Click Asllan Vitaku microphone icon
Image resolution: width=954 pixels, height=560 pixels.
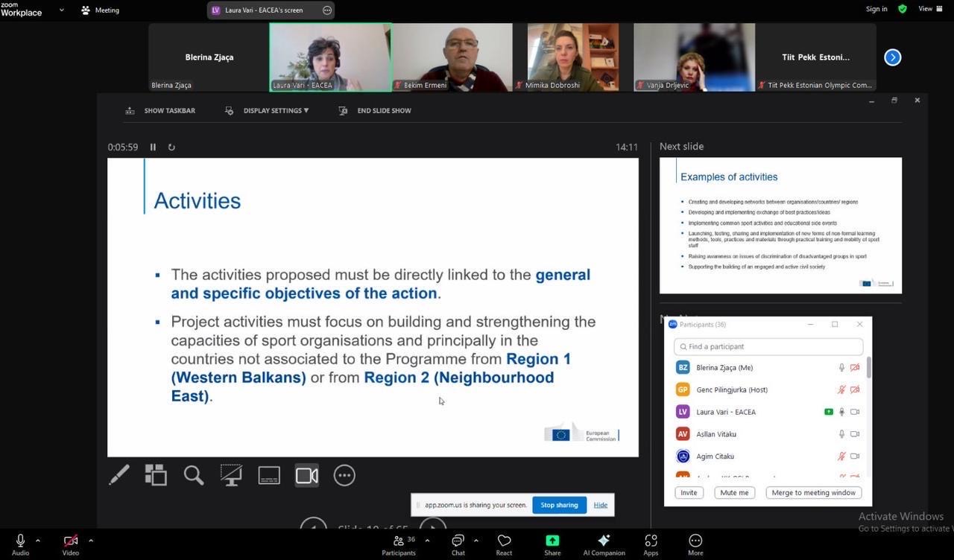(x=841, y=434)
